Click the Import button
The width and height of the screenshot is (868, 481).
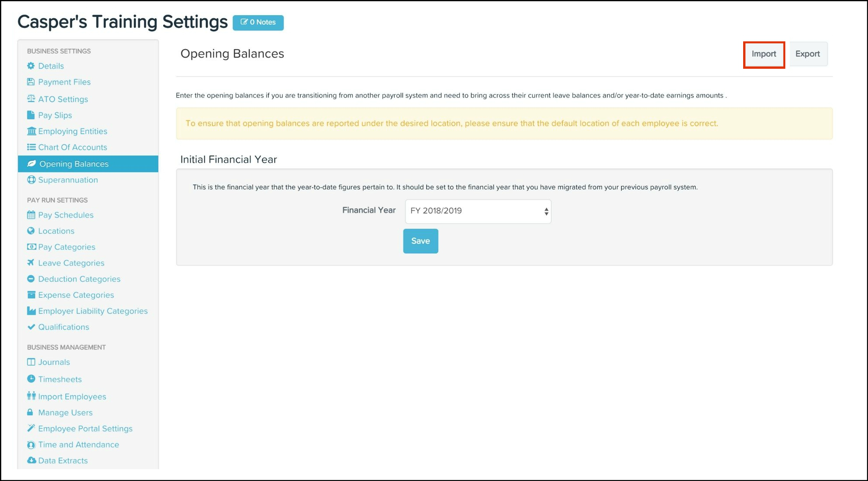click(764, 54)
